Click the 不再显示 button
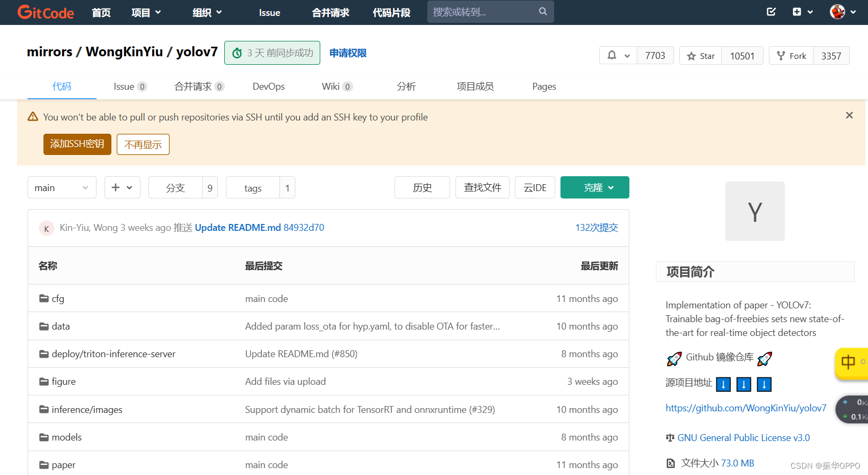868x475 pixels. [143, 144]
